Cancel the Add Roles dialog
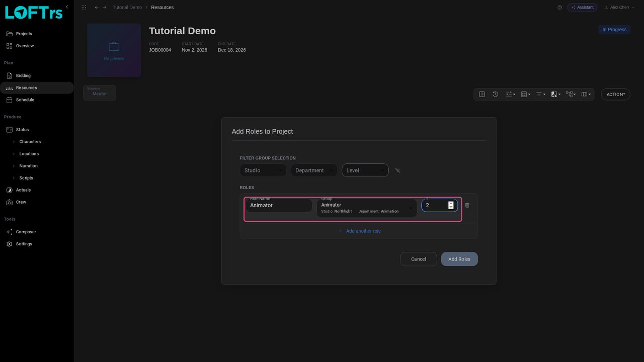644x362 pixels. coord(419,259)
